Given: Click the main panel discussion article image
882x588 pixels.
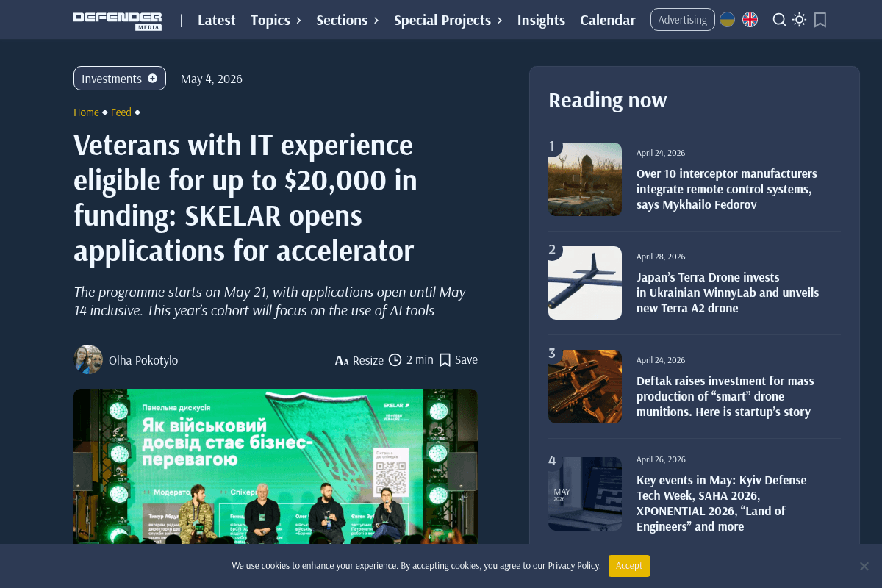Looking at the screenshot, I should pos(276,466).
